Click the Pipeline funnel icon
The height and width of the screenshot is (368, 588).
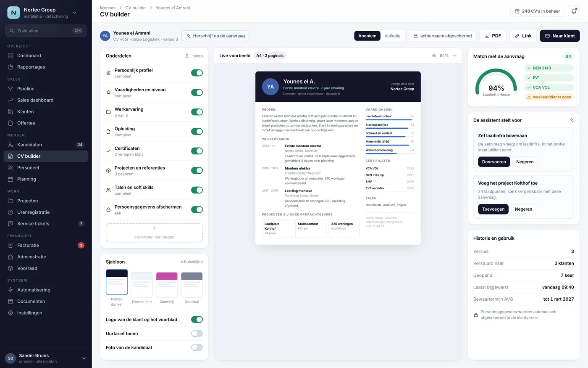(x=10, y=89)
